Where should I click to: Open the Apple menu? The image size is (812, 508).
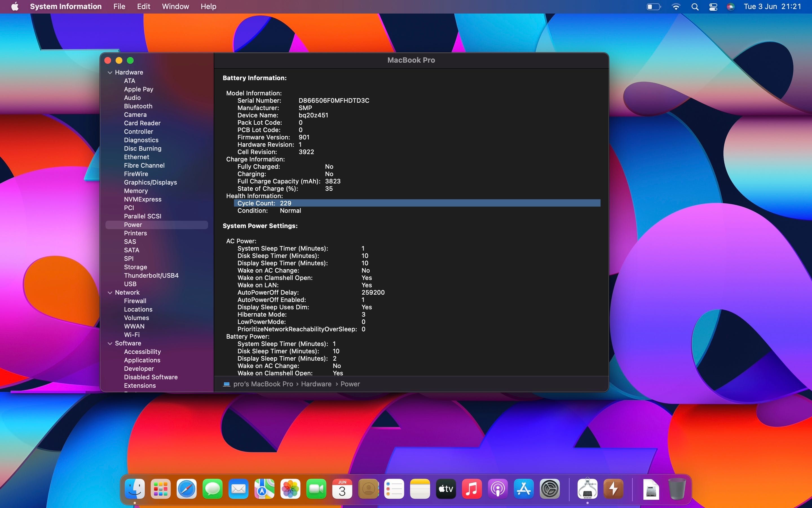[x=15, y=6]
